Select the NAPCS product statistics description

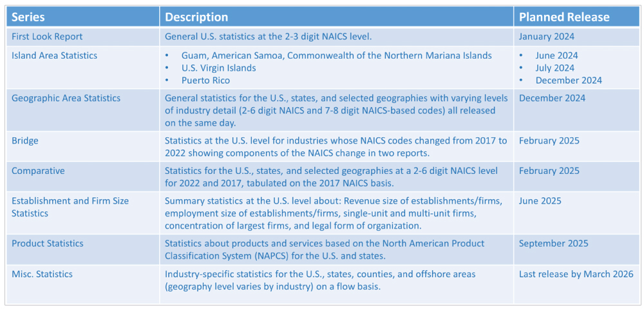tap(325, 249)
